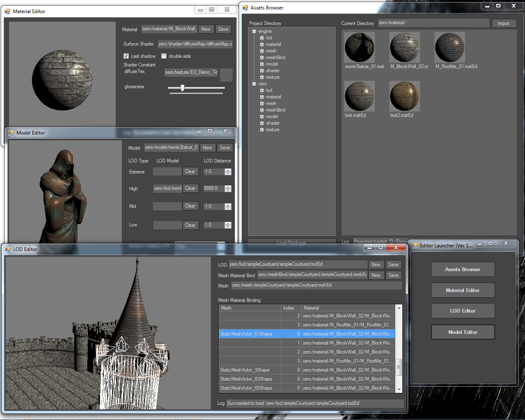Image resolution: width=525 pixels, height=420 pixels.
Task: Click the Surface Shader path field
Action: (x=195, y=44)
